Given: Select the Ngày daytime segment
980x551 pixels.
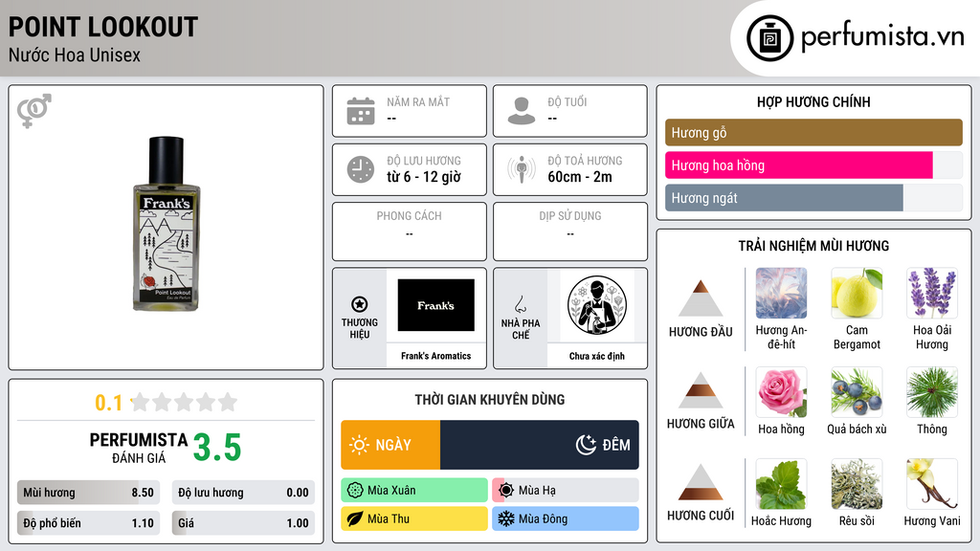Looking at the screenshot, I should click(390, 445).
